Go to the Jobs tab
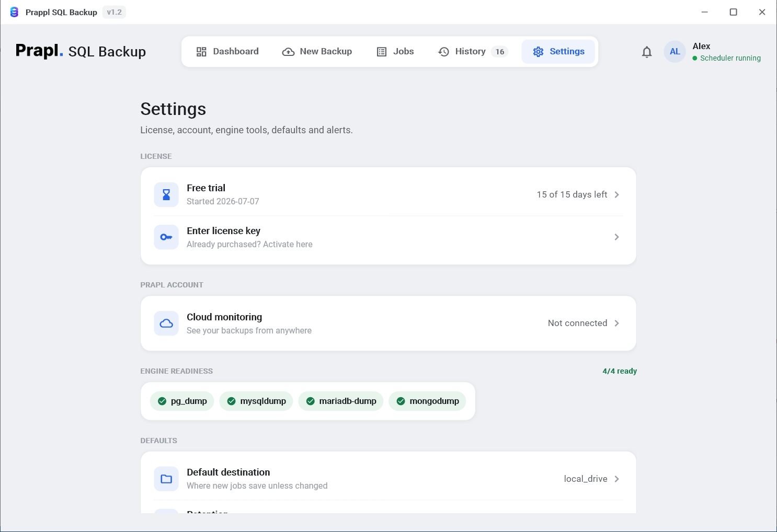This screenshot has width=777, height=532. (395, 52)
